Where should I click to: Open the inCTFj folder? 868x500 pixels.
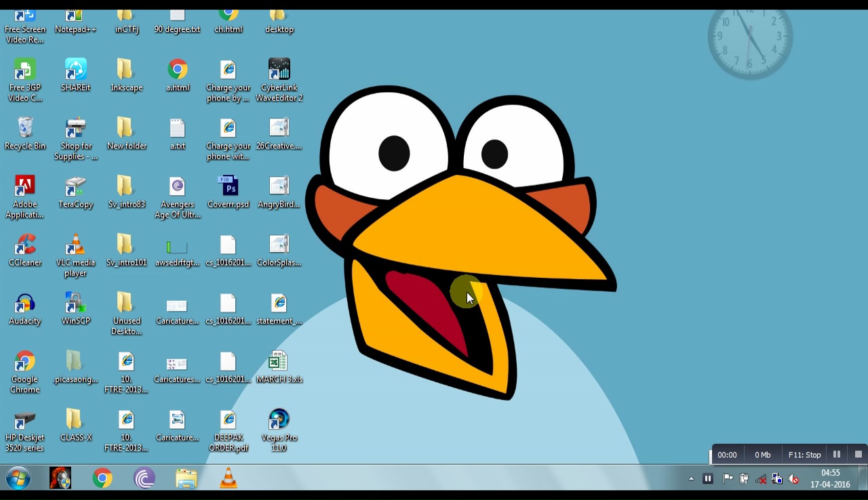click(126, 22)
